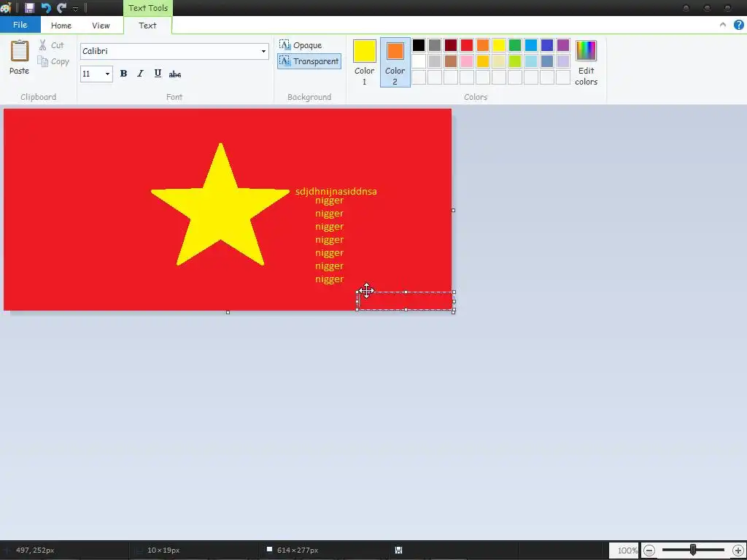Toggle Underline formatting
The width and height of the screenshot is (747, 560).
(158, 74)
